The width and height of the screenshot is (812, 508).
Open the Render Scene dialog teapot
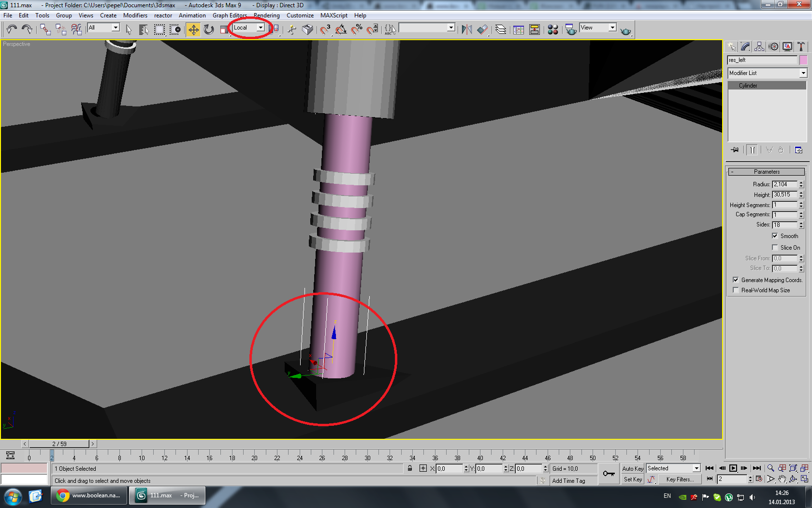coord(571,30)
